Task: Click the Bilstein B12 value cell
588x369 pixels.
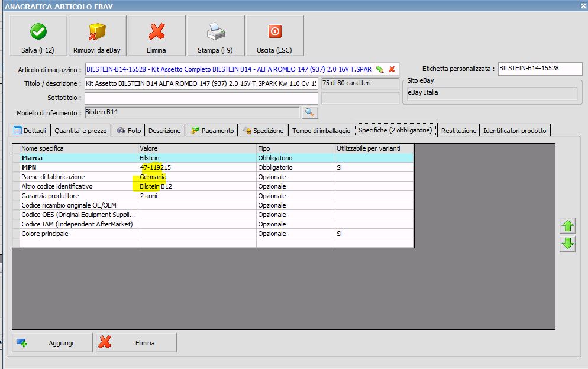Action: click(197, 186)
